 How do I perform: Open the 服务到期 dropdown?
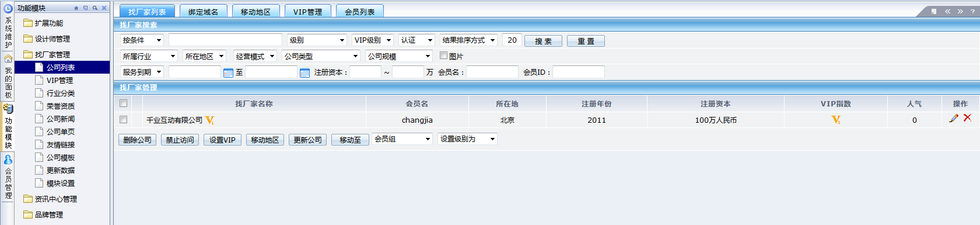[142, 72]
